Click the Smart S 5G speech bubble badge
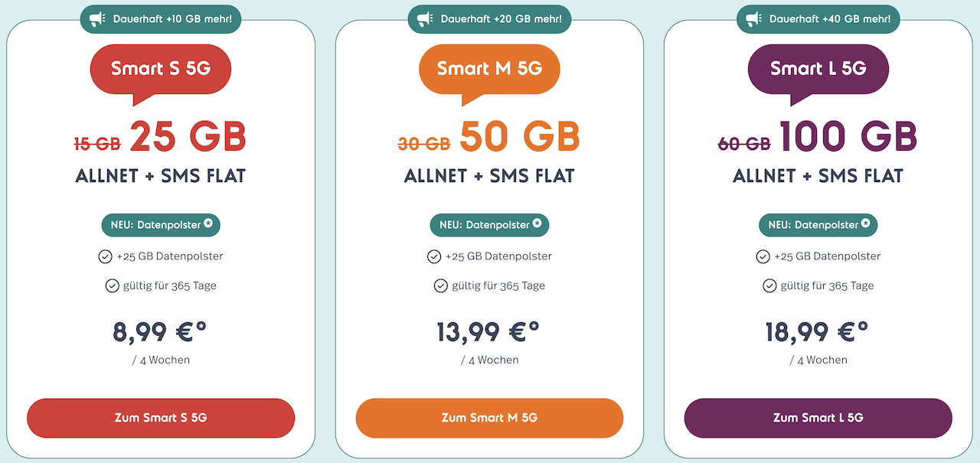Viewport: 980px width, 463px height. [x=160, y=69]
